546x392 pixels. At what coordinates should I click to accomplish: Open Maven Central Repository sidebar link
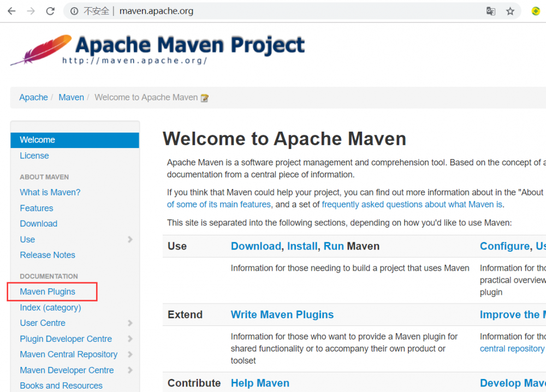pyautogui.click(x=69, y=354)
